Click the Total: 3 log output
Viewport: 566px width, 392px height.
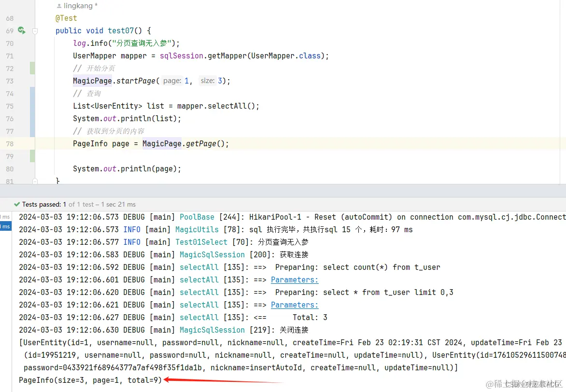coord(310,318)
